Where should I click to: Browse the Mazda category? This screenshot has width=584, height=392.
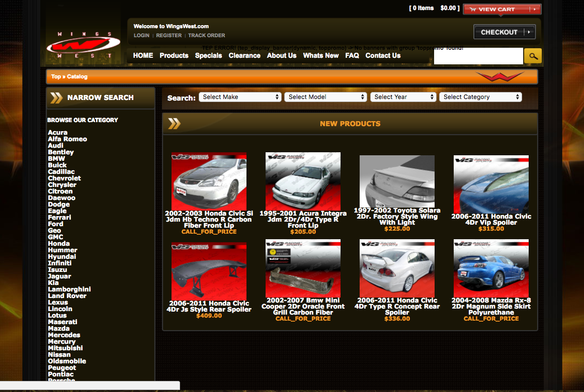[59, 329]
